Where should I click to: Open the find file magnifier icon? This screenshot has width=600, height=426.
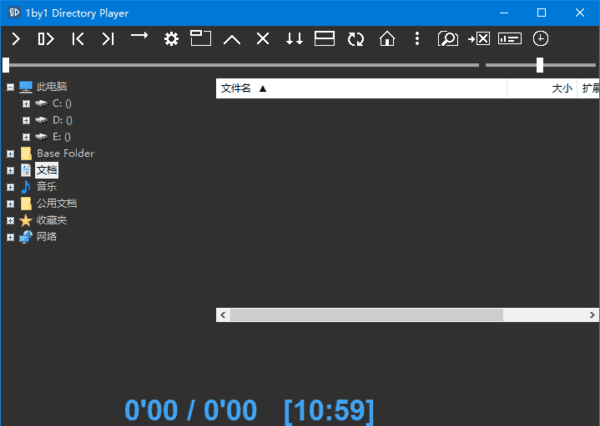[x=448, y=39]
